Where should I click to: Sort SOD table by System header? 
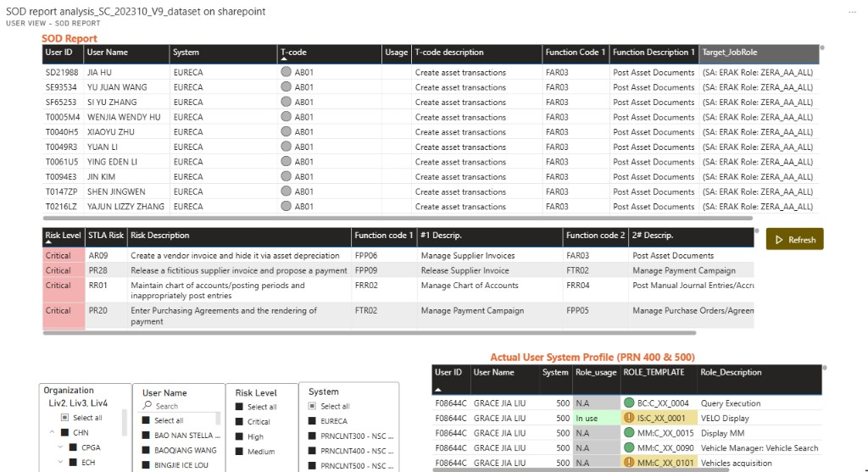click(x=223, y=53)
